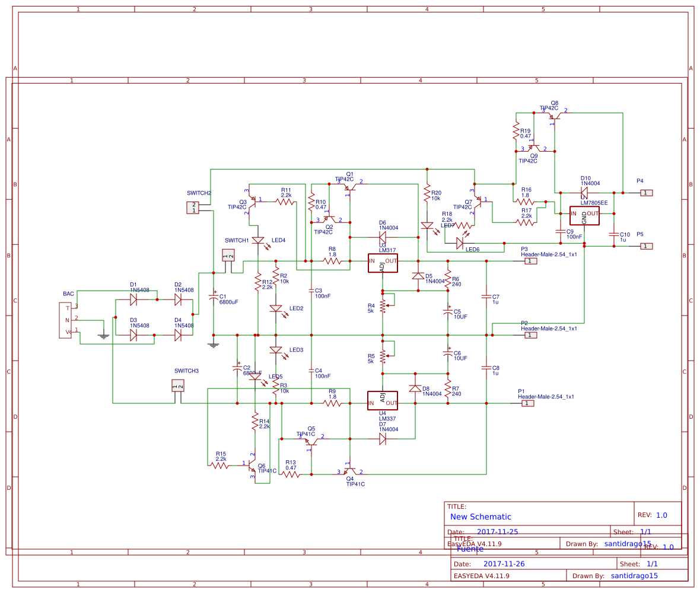Select the P1 male header pin
This screenshot has width=700, height=593.
(527, 403)
